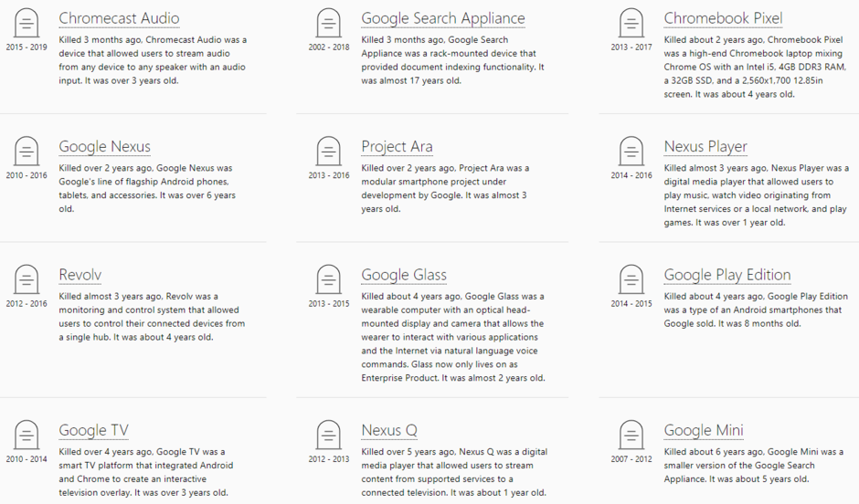Click the tombstone icon beside Project Ara

point(328,151)
